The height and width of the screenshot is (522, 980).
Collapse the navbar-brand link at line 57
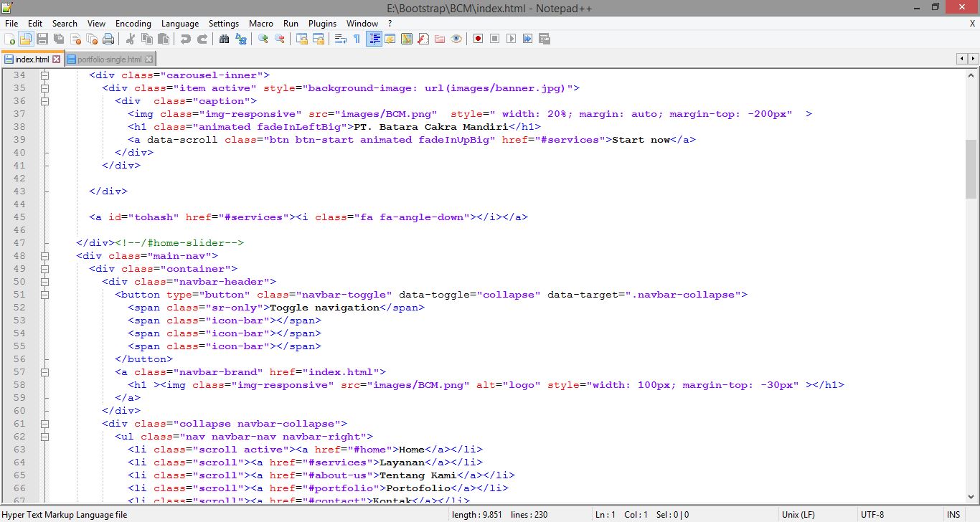[44, 372]
